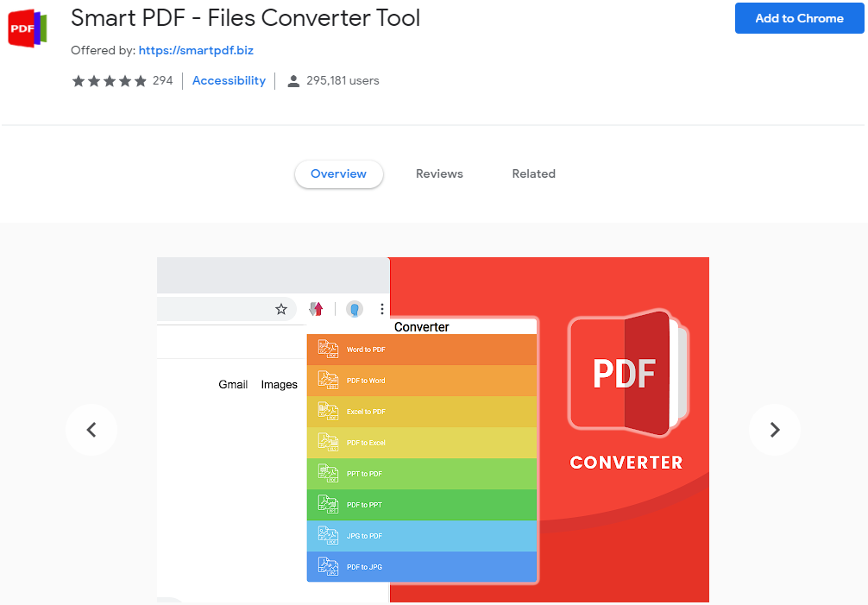Click the CONVERTER caption text
Image resolution: width=868 pixels, height=605 pixels.
click(x=626, y=463)
